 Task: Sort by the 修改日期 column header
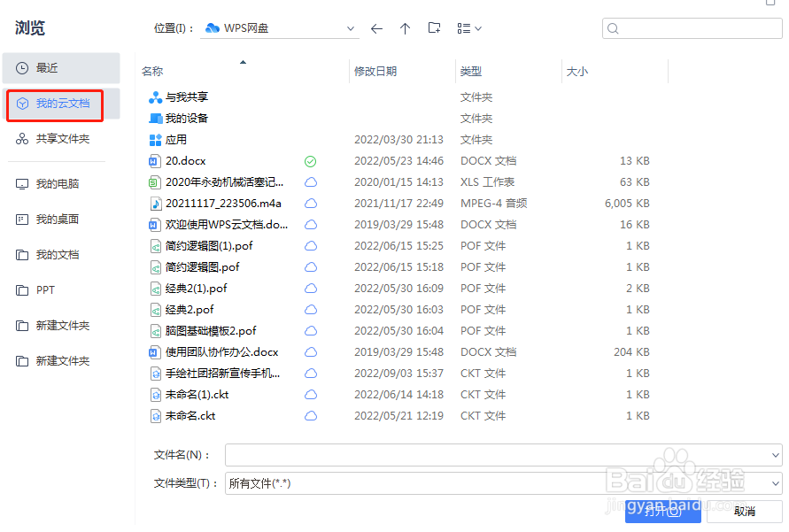click(375, 72)
